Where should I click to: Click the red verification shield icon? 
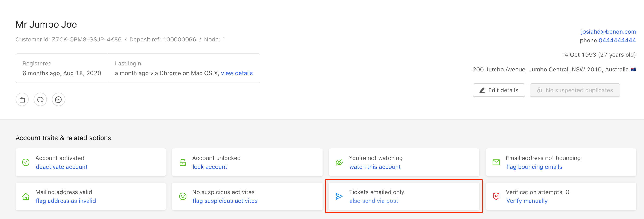point(496,196)
